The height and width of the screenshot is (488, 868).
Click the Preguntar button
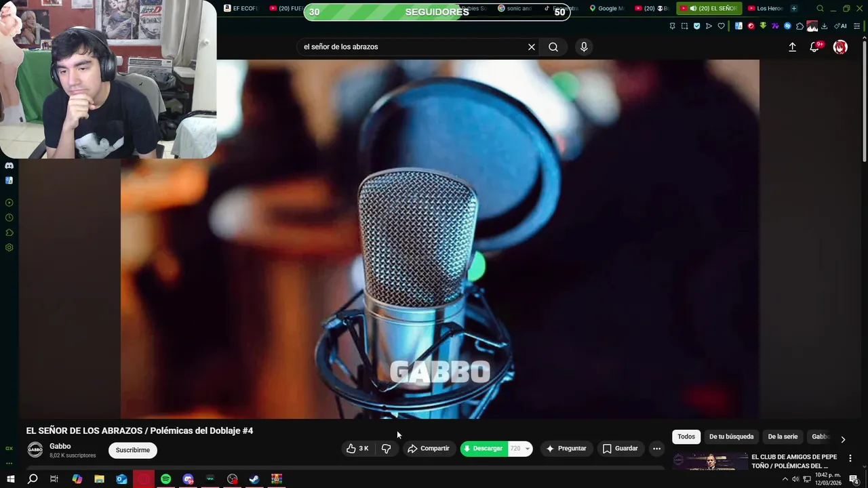[566, 449]
